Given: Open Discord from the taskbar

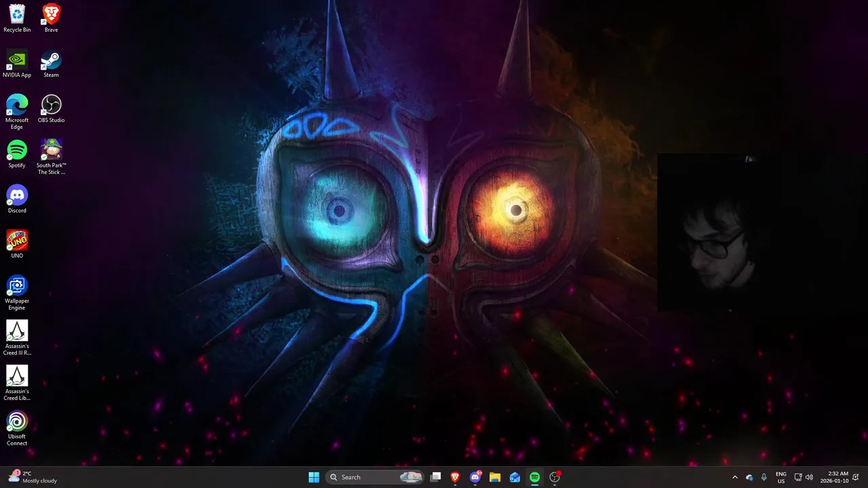Looking at the screenshot, I should pos(475,477).
